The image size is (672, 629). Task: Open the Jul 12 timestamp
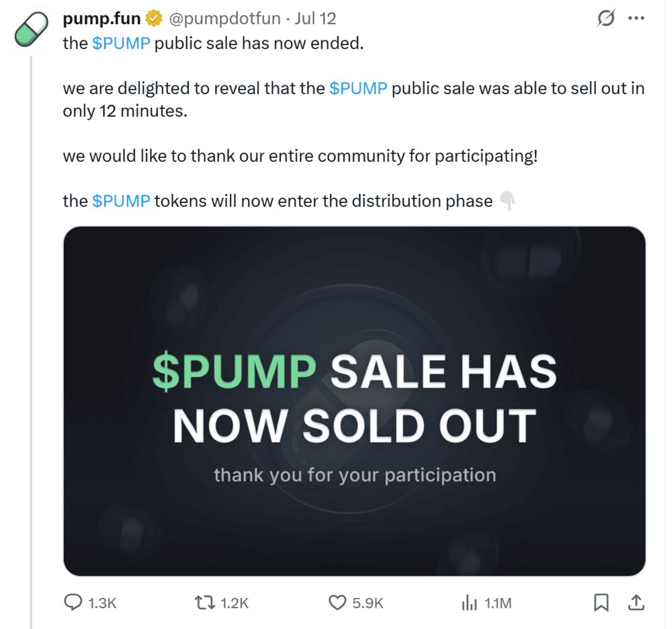point(310,18)
